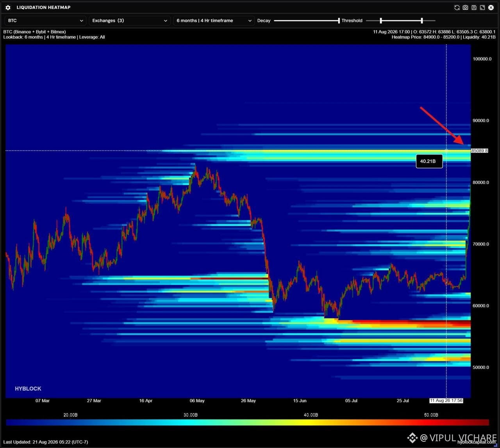
Task: Click the 07 Mar date label
Action: [43, 401]
